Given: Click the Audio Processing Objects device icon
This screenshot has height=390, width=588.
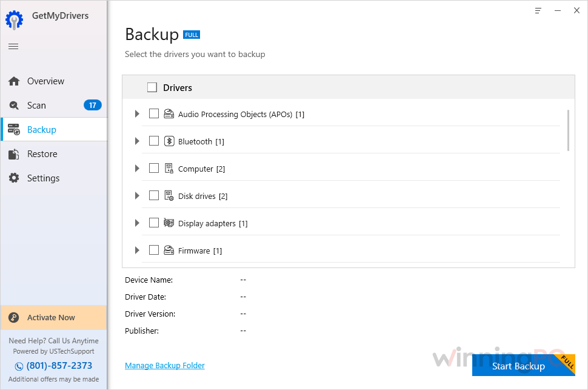Looking at the screenshot, I should pyautogui.click(x=169, y=114).
